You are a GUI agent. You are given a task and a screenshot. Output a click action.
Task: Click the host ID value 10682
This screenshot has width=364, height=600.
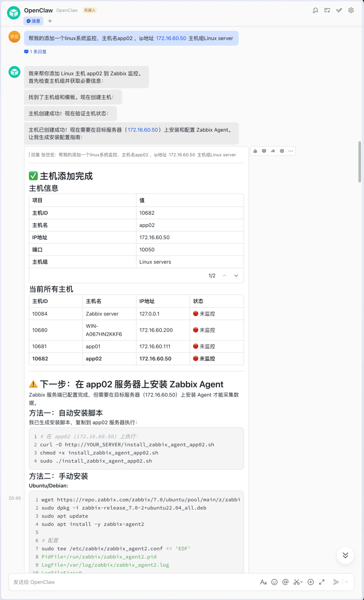click(147, 213)
